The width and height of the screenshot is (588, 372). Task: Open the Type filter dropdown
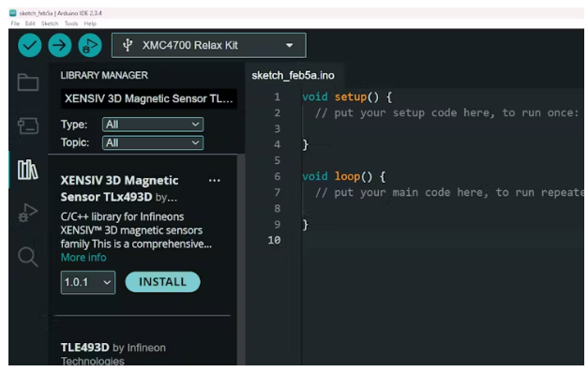(x=153, y=125)
